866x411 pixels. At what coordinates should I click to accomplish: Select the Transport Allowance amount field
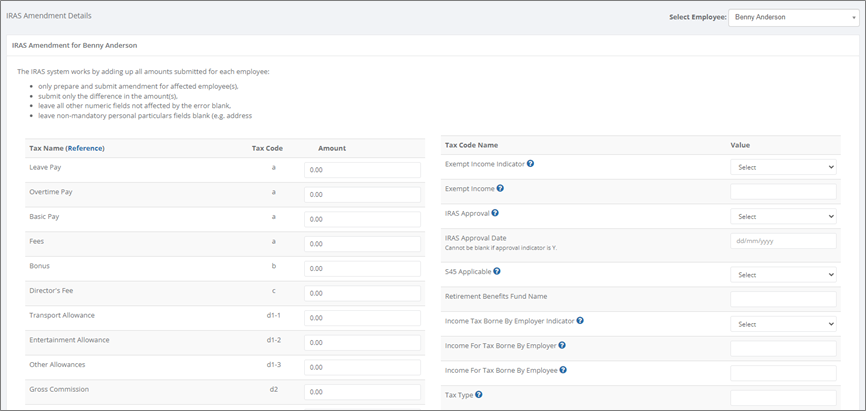362,318
